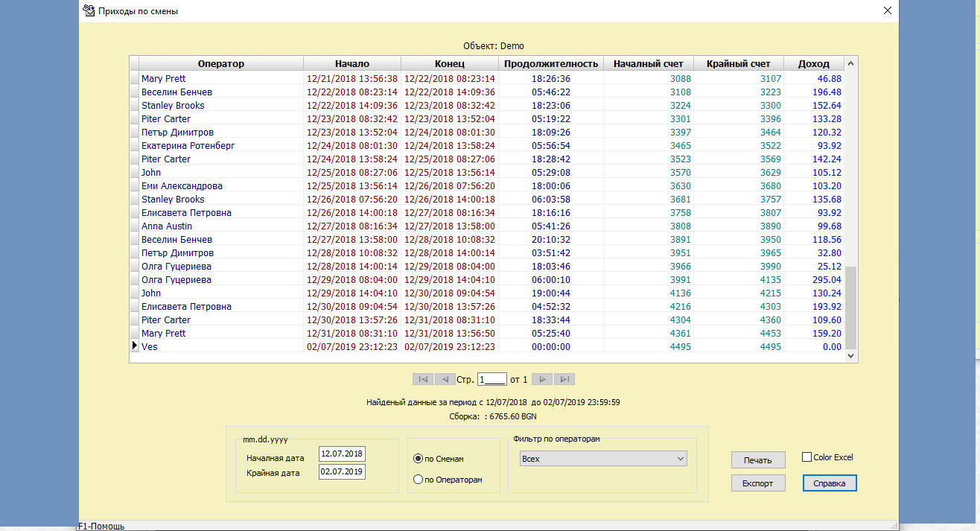
Task: Click the Печать button
Action: (x=758, y=460)
